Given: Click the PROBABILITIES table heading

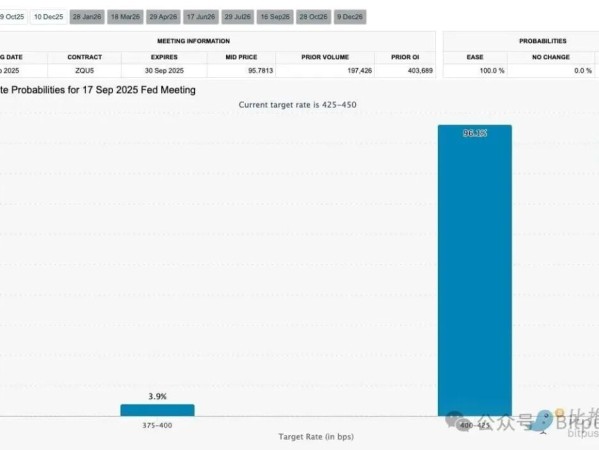Looking at the screenshot, I should point(542,41).
